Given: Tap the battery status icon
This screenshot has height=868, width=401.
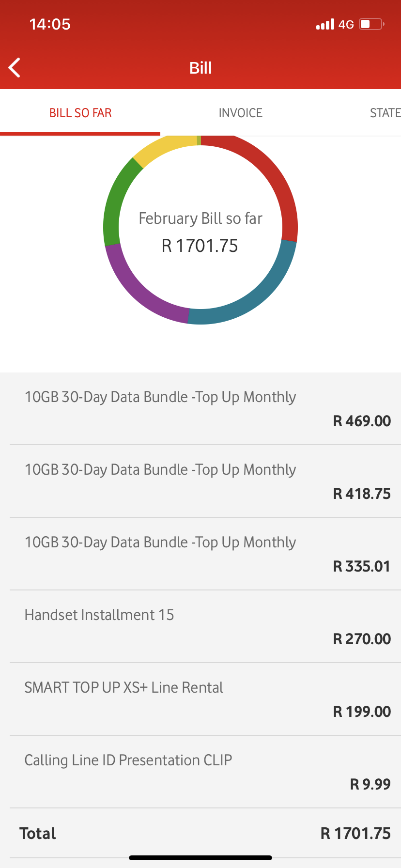Looking at the screenshot, I should (371, 24).
